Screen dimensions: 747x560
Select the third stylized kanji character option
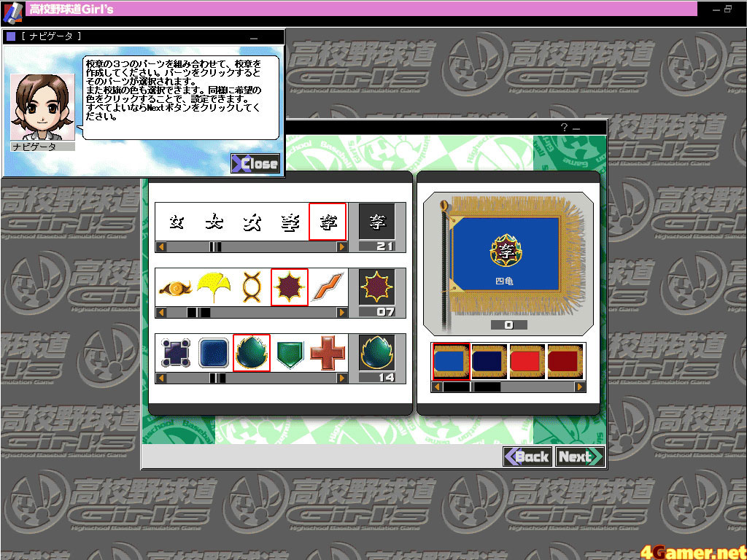tap(252, 222)
